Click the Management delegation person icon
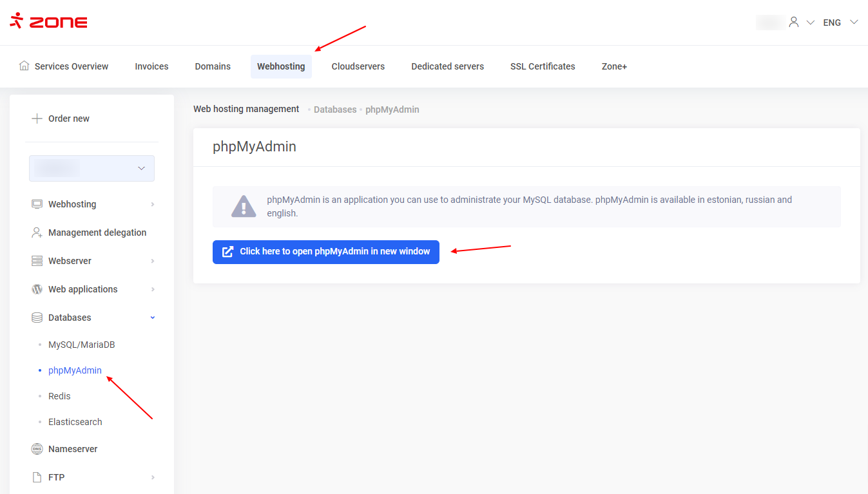Viewport: 868px width, 494px height. tap(37, 233)
